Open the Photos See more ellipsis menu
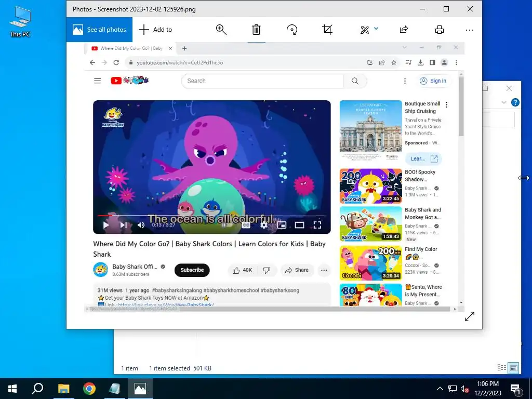This screenshot has width=532, height=399. pyautogui.click(x=470, y=30)
